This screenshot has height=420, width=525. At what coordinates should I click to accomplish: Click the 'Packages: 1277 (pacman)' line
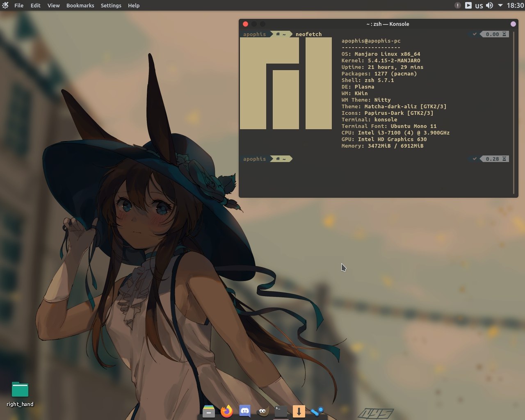[379, 74]
